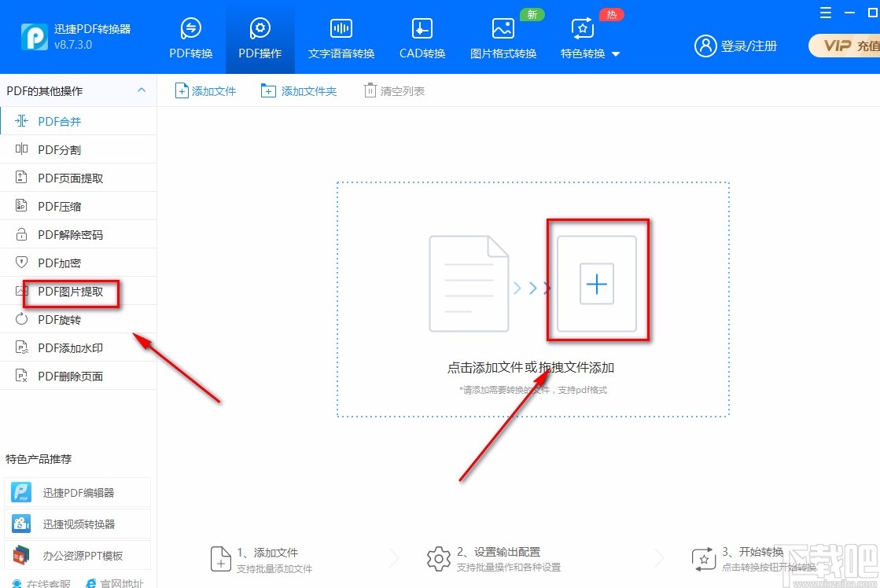Select PDF旋转 in the sidebar
The height and width of the screenshot is (588, 880).
click(x=78, y=319)
